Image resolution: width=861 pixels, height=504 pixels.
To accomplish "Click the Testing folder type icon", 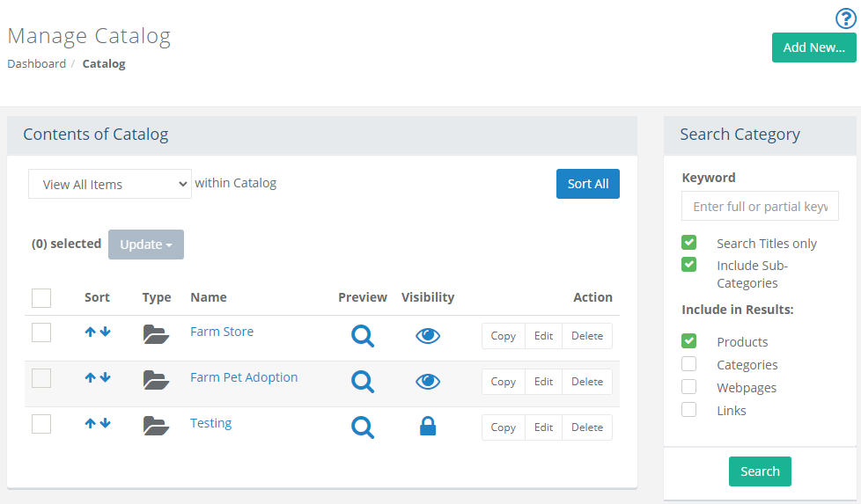I will (x=156, y=427).
